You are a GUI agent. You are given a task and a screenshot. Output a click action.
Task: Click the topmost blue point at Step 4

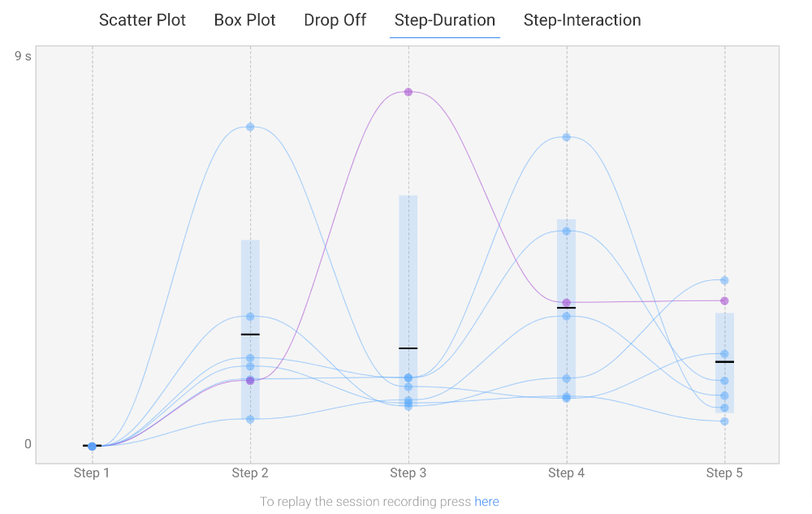[567, 137]
